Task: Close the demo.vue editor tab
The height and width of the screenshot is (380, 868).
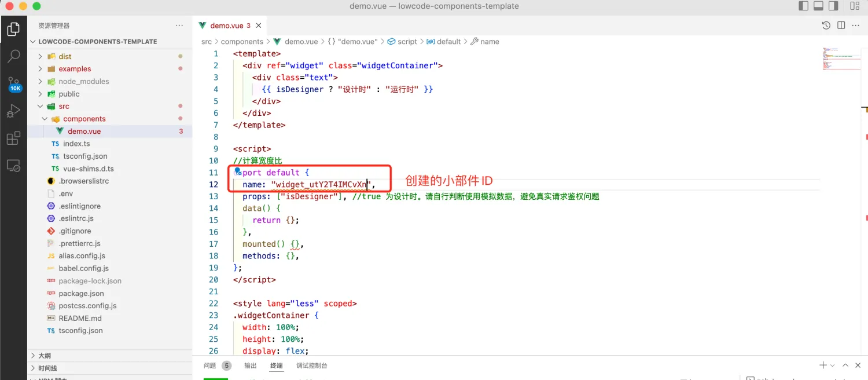Action: pos(259,25)
